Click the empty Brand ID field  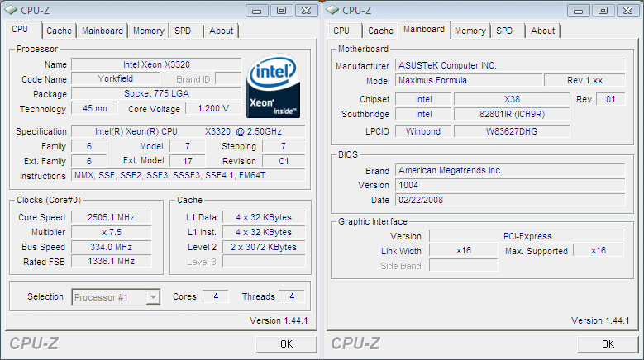228,78
